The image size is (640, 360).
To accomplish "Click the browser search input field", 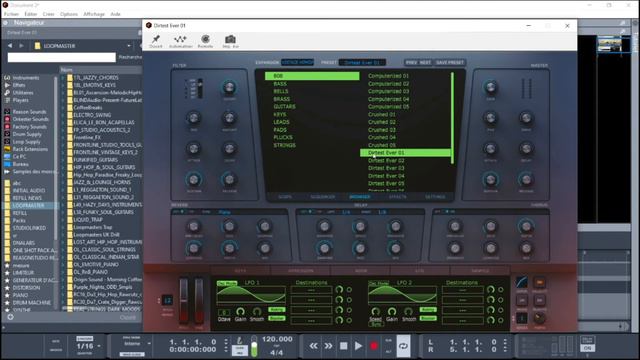I will click(x=62, y=57).
